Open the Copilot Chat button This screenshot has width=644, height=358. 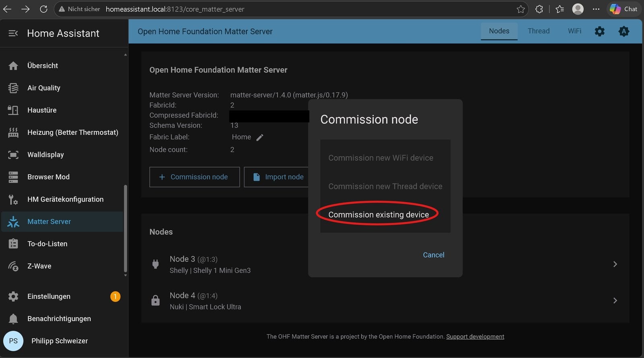624,9
